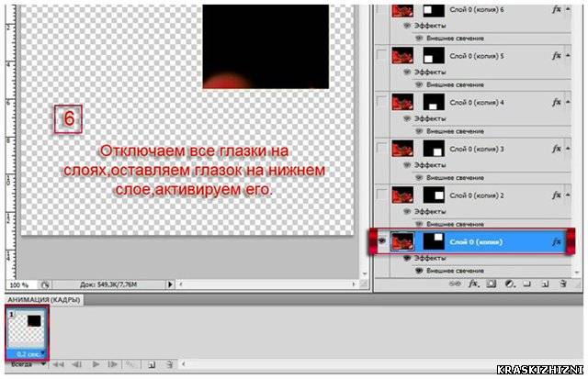Image resolution: width=588 pixels, height=379 pixels.
Task: Delete the selected animation frame
Action: (x=169, y=364)
